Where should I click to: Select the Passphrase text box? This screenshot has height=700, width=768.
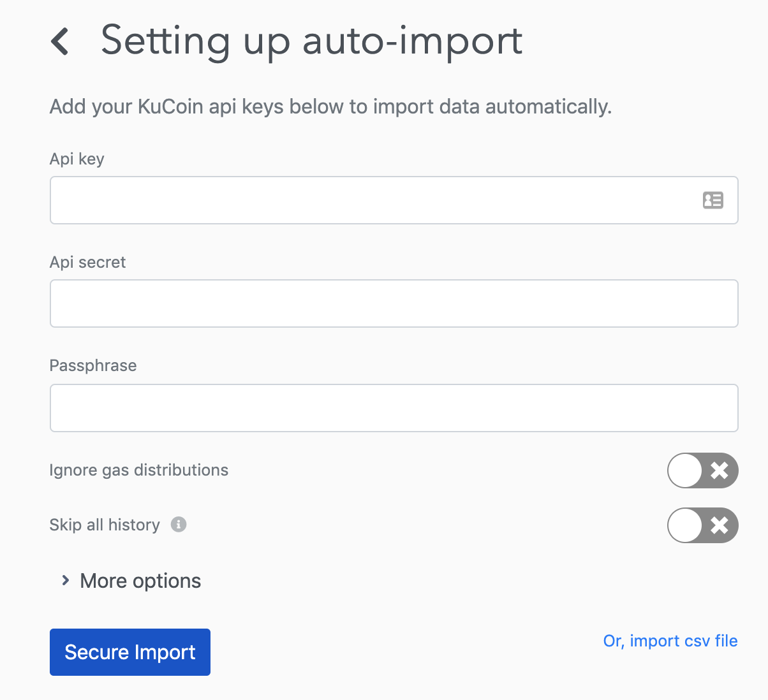(x=394, y=408)
